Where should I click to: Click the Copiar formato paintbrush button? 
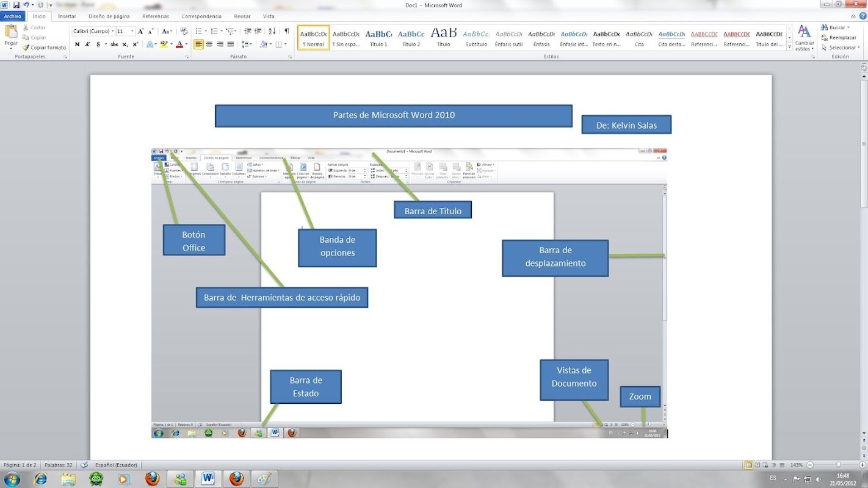pos(45,48)
